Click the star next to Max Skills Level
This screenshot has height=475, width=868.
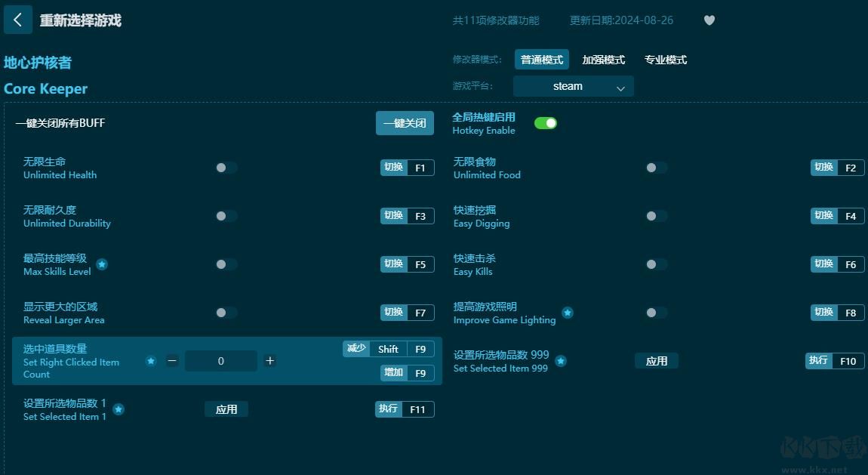tap(102, 265)
